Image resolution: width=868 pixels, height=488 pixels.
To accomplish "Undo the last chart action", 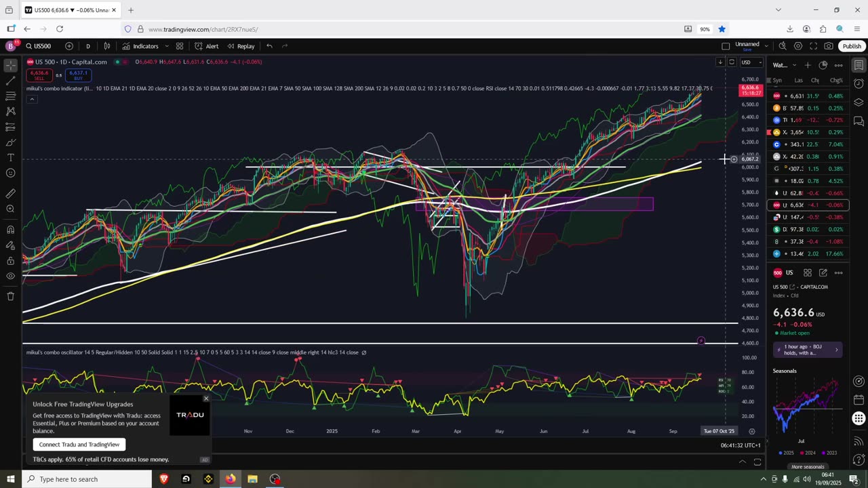I will click(x=269, y=46).
